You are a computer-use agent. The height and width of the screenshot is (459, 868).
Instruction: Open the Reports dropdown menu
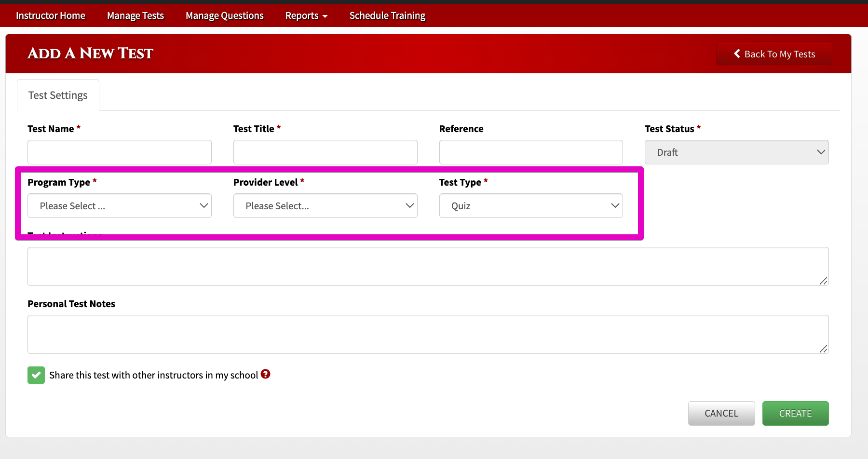[306, 15]
